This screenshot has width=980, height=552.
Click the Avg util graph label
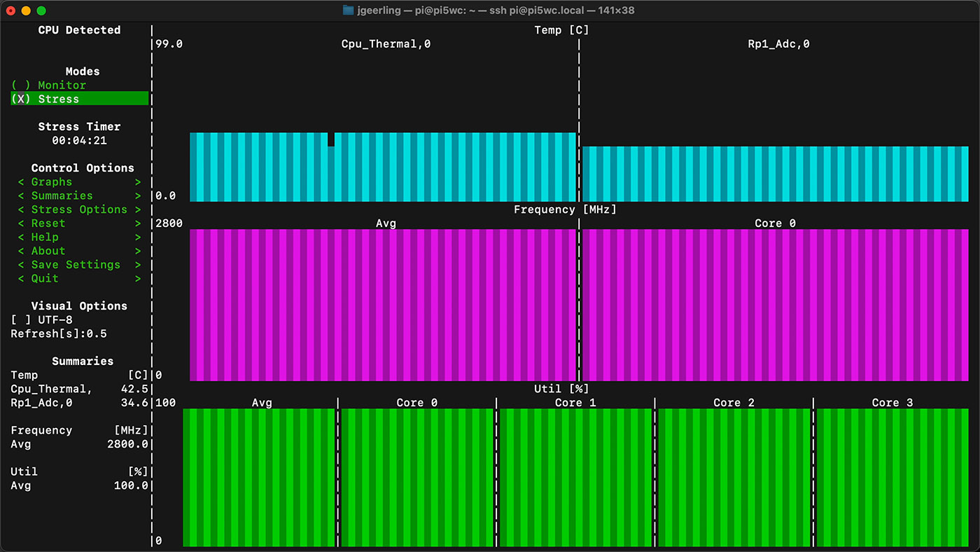pyautogui.click(x=262, y=403)
